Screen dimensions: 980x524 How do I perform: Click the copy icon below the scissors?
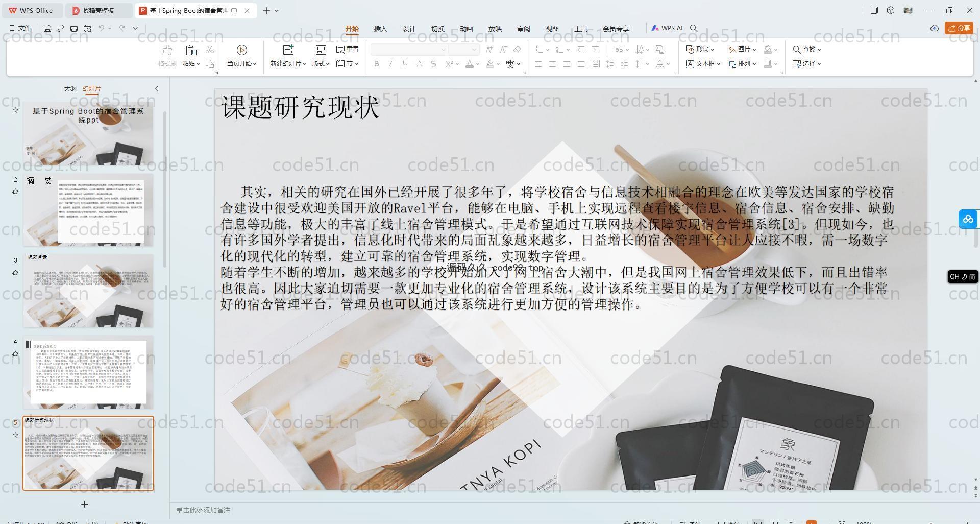coord(210,64)
